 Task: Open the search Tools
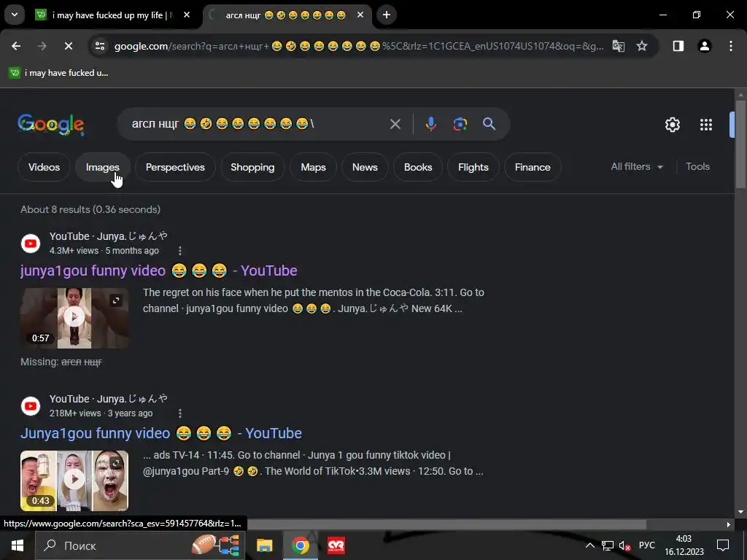tap(698, 167)
